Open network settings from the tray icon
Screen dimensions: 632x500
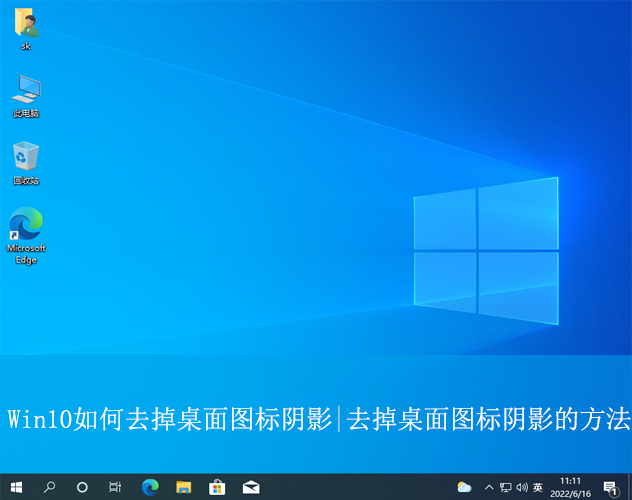pyautogui.click(x=505, y=487)
